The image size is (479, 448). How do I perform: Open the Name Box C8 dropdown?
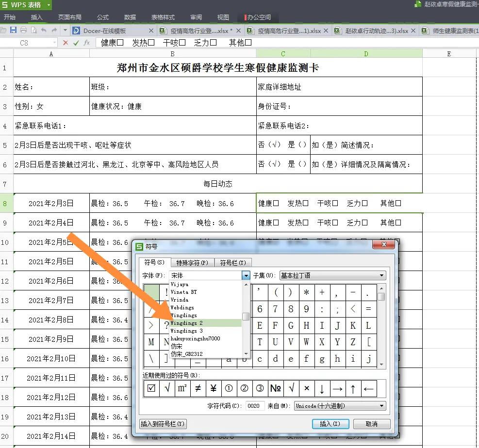tap(54, 43)
